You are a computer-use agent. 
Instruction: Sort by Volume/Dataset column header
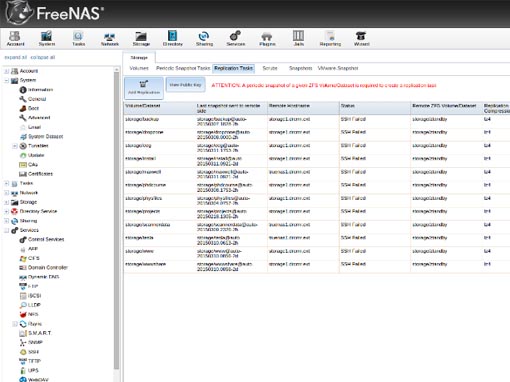tap(159, 108)
